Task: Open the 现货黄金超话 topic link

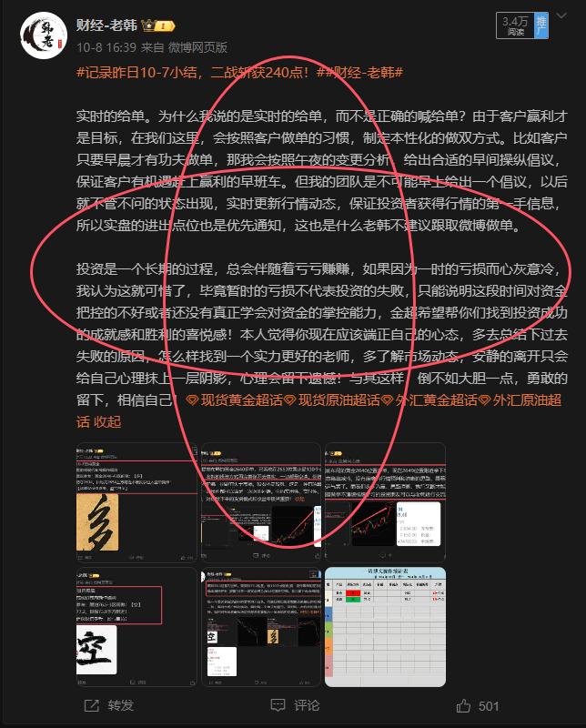Action: pyautogui.click(x=241, y=399)
